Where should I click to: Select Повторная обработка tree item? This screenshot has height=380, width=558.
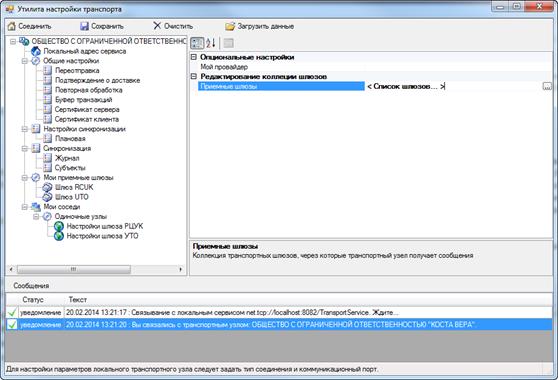coord(89,90)
